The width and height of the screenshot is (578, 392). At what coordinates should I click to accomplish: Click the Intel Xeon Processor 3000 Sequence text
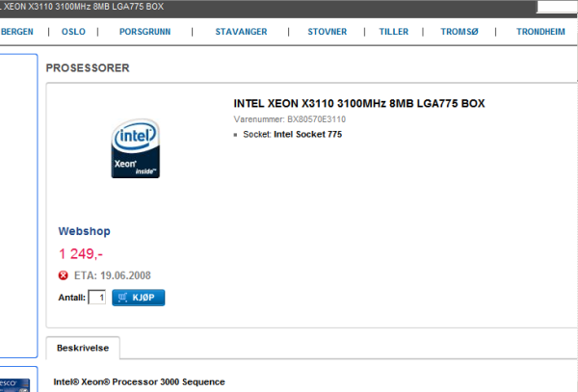pos(139,382)
